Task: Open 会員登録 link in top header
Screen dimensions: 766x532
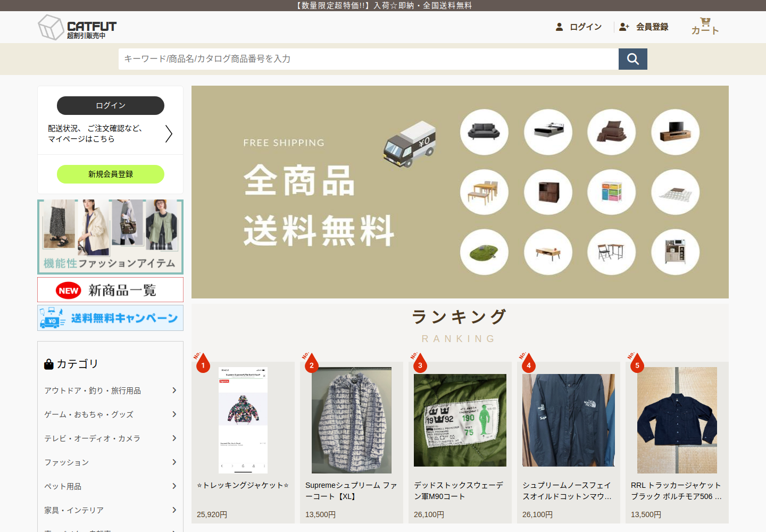Action: (644, 27)
